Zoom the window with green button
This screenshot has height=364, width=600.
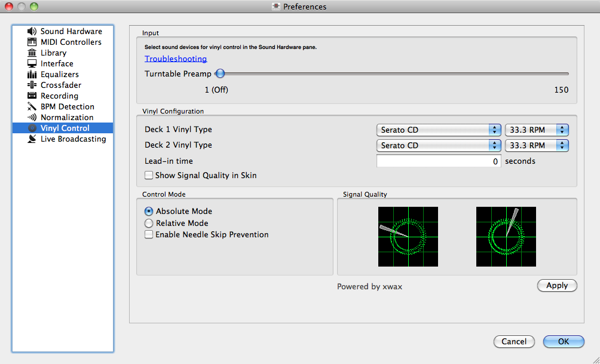click(34, 7)
